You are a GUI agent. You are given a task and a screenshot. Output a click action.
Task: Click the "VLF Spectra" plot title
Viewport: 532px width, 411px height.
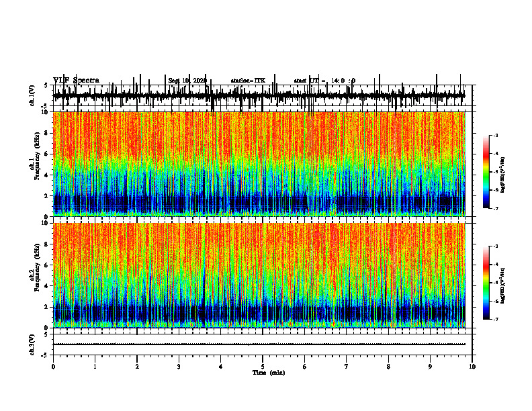click(76, 81)
